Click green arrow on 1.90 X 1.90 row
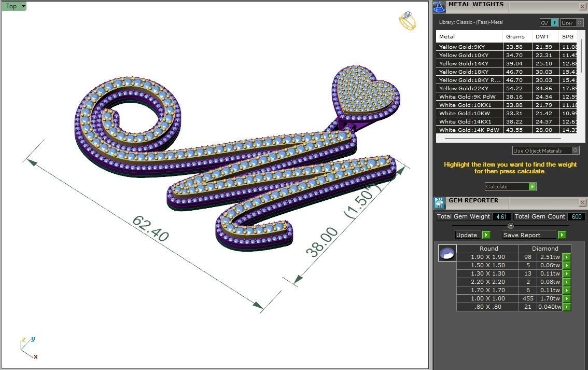The width and height of the screenshot is (588, 370). (x=567, y=257)
